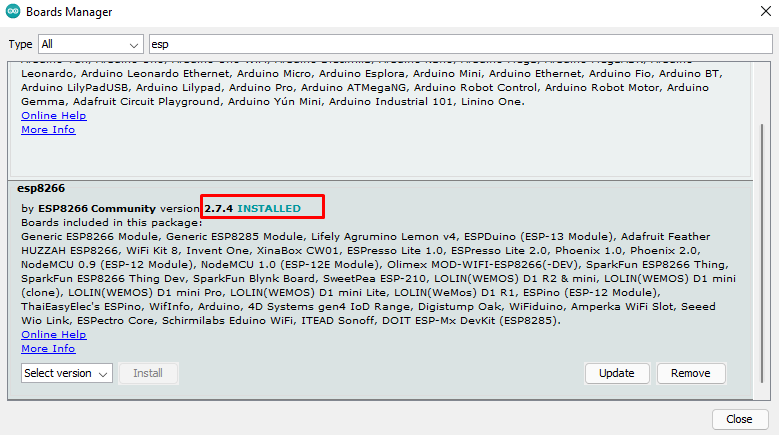Image resolution: width=779 pixels, height=435 pixels.
Task: Open Online Help link for Arduino AVR boards
Action: click(53, 116)
